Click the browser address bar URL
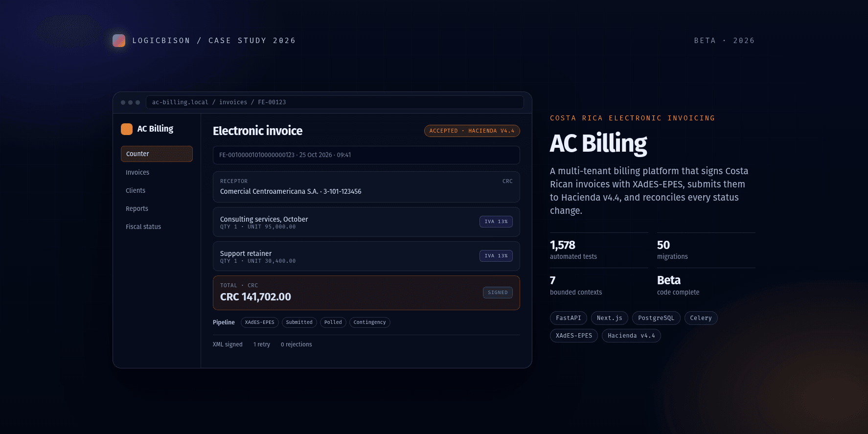Screen dimensions: 868x434 coord(335,102)
